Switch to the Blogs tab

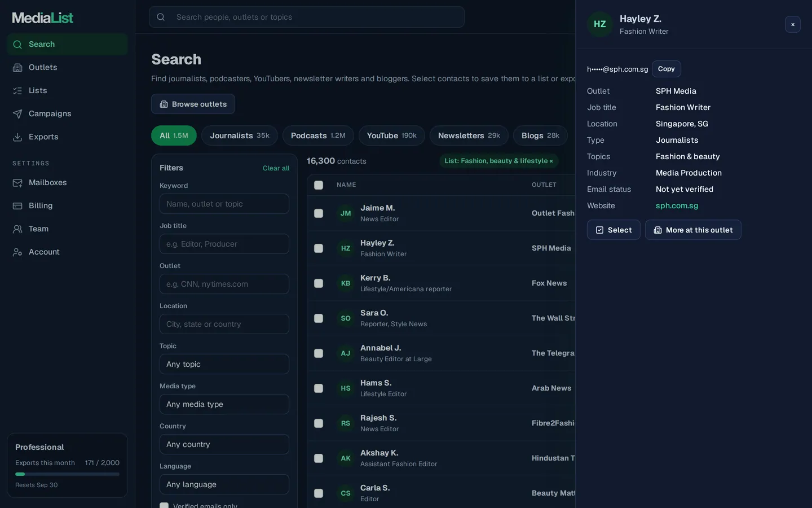tap(540, 135)
